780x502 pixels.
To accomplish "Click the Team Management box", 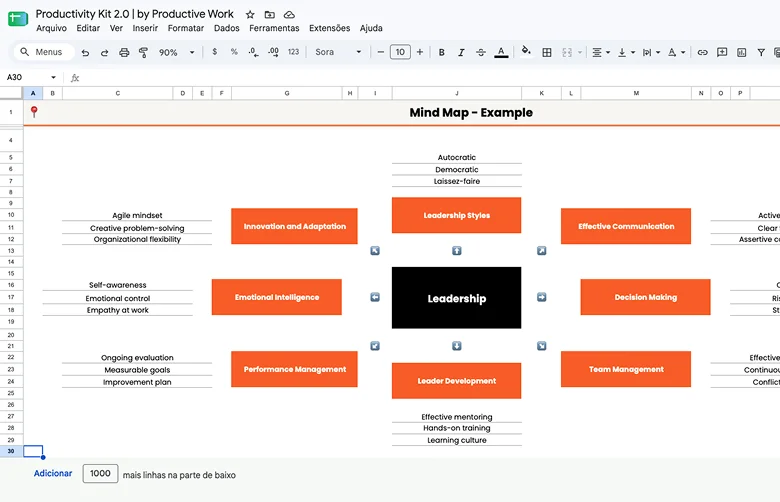I will [626, 369].
